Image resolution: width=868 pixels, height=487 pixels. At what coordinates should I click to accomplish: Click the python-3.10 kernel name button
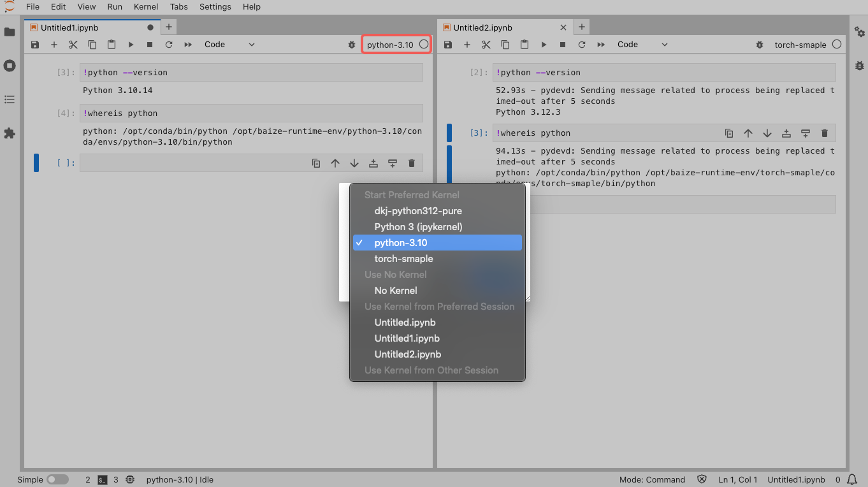[390, 45]
